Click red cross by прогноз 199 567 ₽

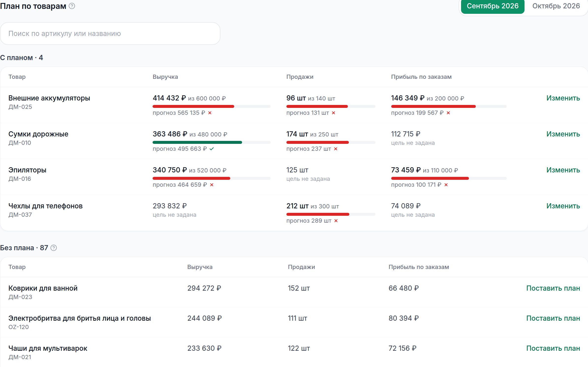(448, 113)
